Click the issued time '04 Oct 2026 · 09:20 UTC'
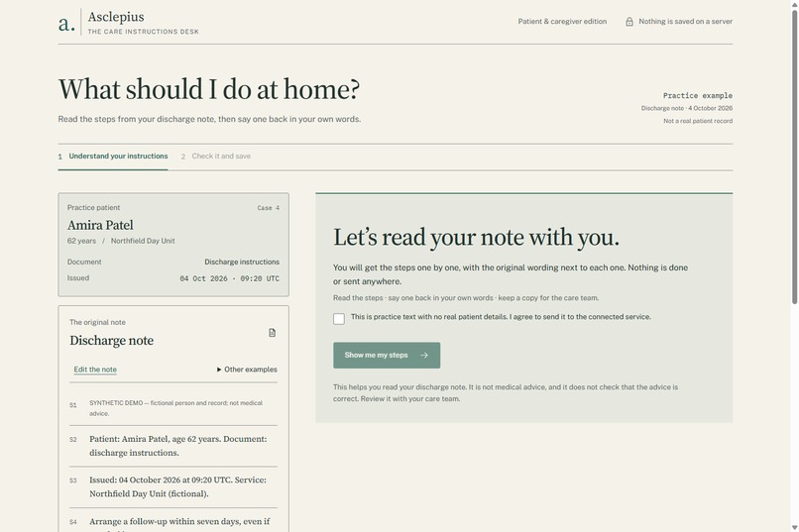799x532 pixels. pyautogui.click(x=229, y=278)
